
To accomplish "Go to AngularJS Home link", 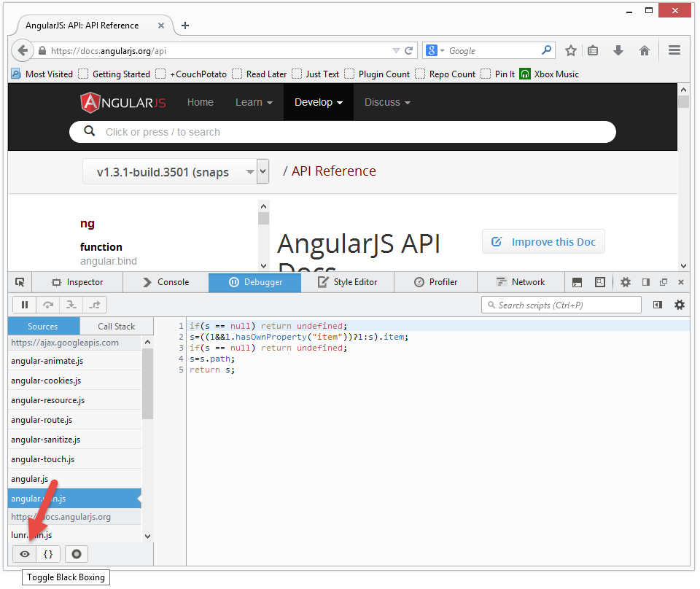I will coord(201,102).
